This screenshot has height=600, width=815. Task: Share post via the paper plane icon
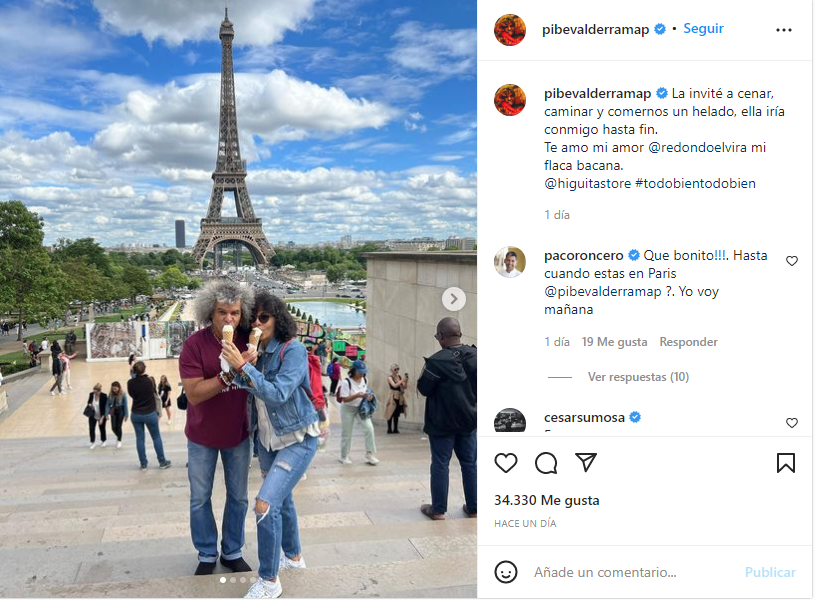click(x=586, y=462)
